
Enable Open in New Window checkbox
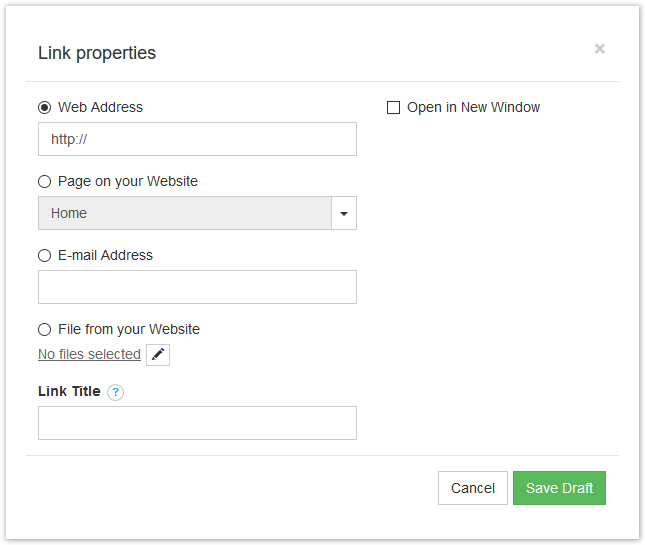pos(393,107)
